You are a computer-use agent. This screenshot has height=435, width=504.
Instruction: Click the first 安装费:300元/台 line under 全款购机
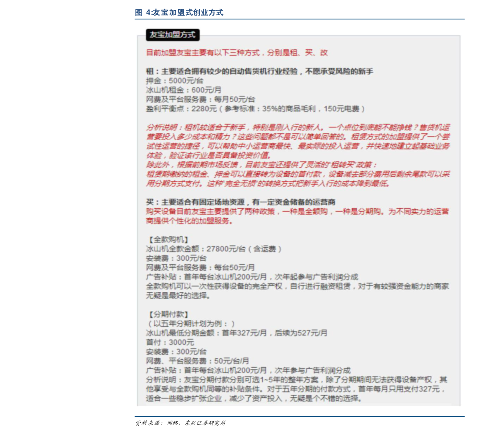click(176, 258)
